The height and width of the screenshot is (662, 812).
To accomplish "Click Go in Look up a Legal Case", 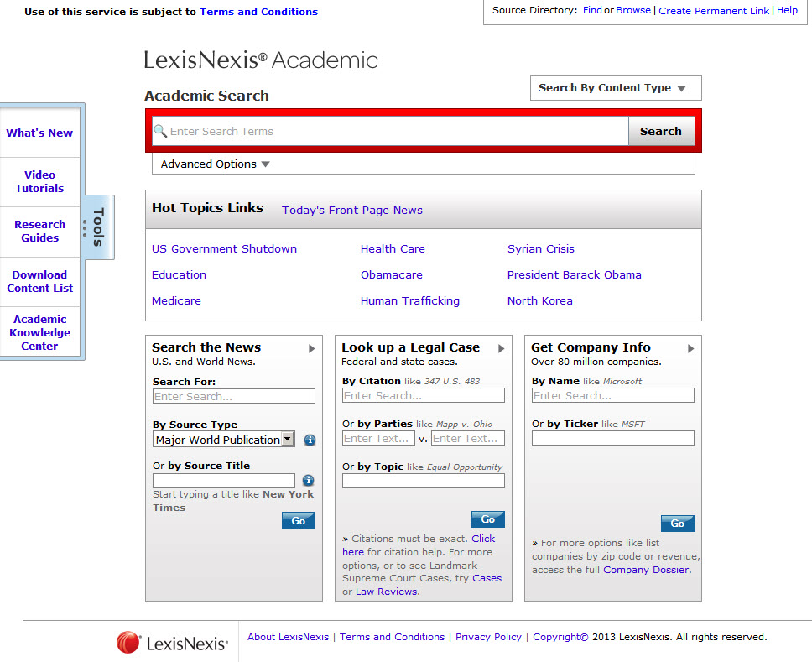I will click(488, 519).
